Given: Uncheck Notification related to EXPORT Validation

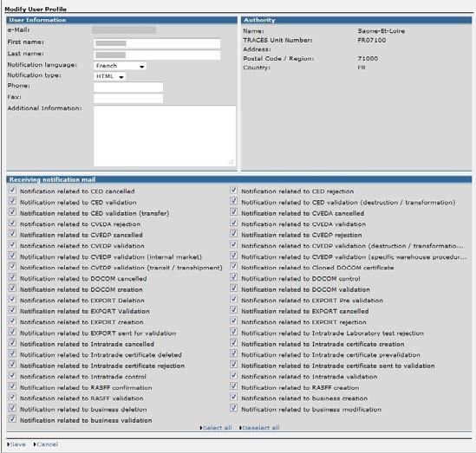Looking at the screenshot, I should pyautogui.click(x=12, y=310).
